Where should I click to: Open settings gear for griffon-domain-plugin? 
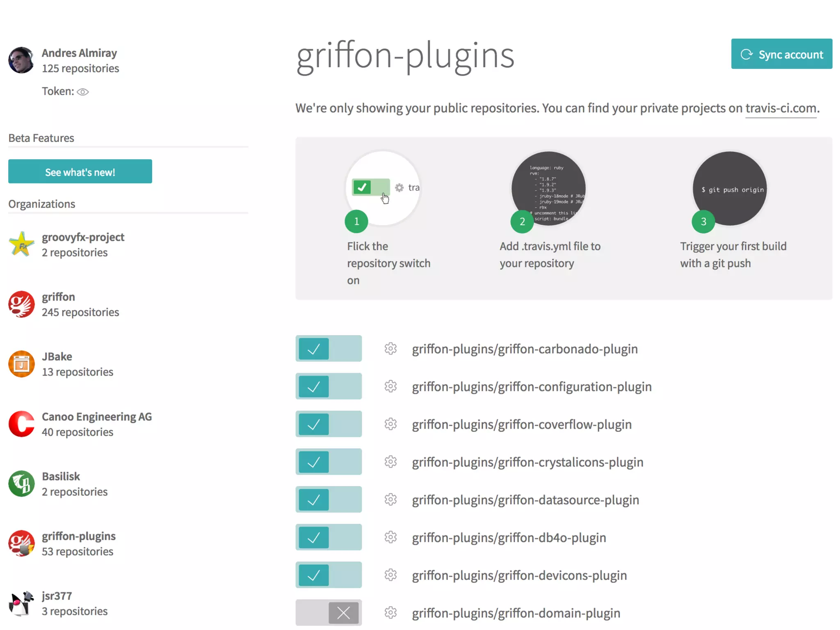pyautogui.click(x=390, y=613)
